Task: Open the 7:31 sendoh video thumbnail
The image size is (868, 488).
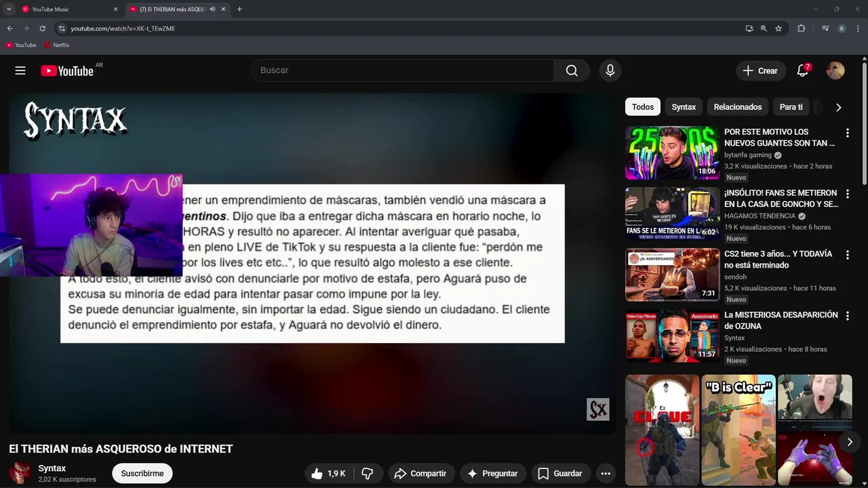Action: point(672,274)
